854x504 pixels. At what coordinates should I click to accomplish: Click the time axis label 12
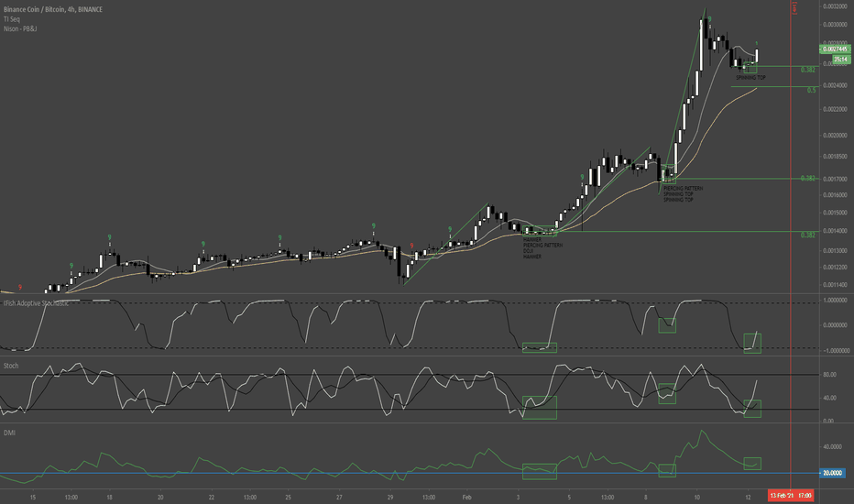[x=748, y=498]
